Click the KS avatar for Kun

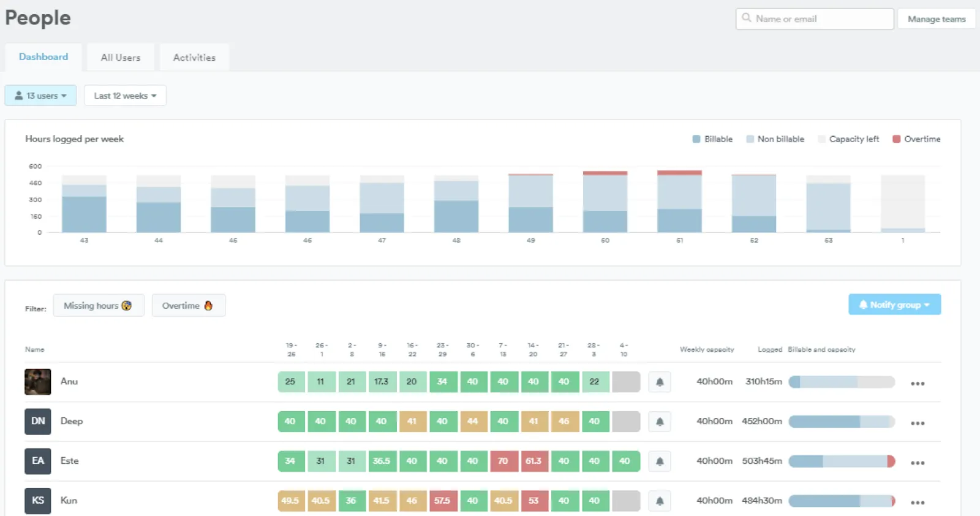(38, 501)
